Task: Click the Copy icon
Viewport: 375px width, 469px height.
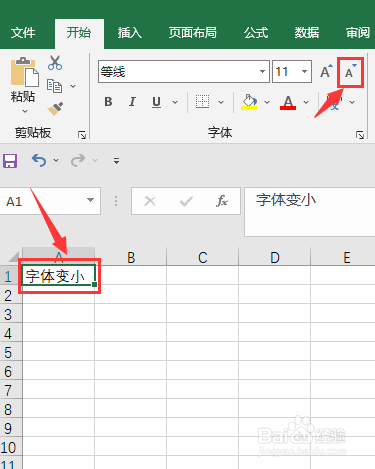Action: pos(54,86)
